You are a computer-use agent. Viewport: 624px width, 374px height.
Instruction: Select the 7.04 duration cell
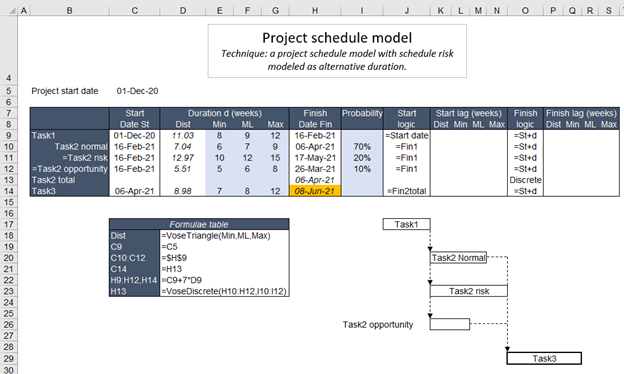(x=183, y=147)
